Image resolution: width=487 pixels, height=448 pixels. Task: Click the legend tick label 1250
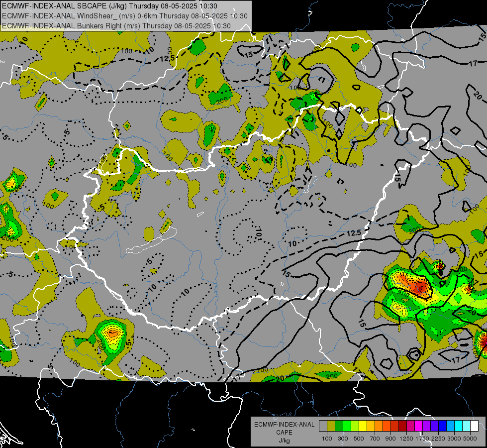(406, 439)
